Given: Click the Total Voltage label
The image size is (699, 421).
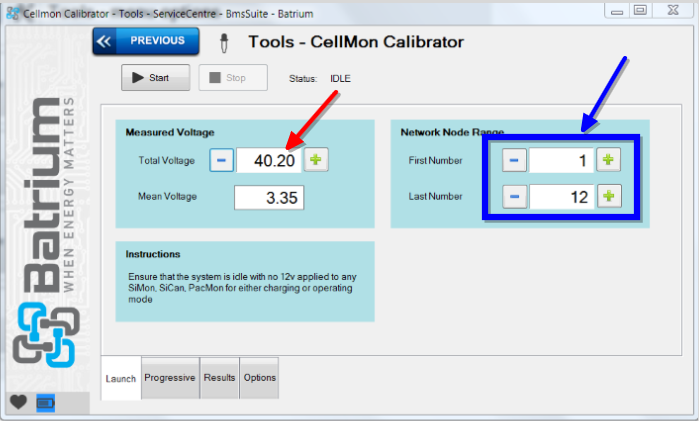Looking at the screenshot, I should (x=166, y=161).
